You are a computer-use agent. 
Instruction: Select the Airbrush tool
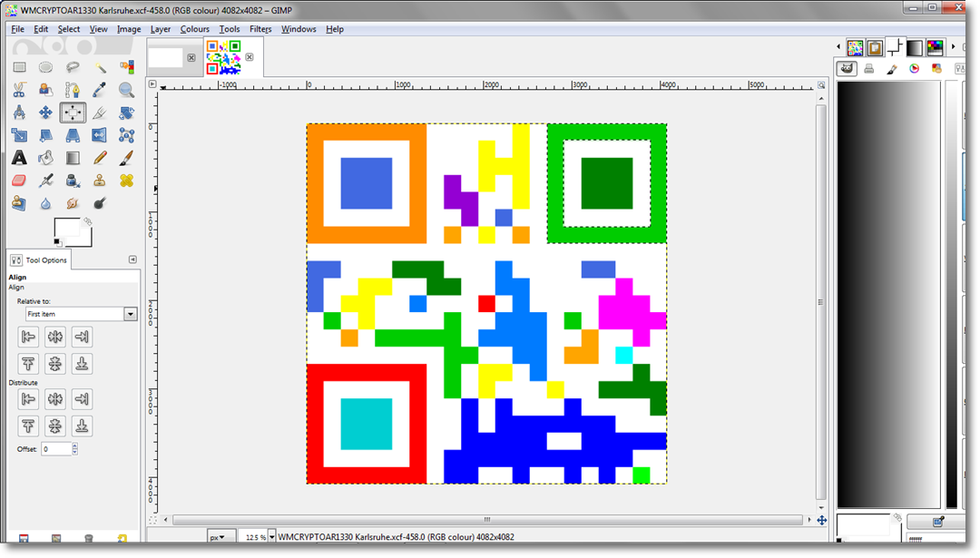coord(45,181)
